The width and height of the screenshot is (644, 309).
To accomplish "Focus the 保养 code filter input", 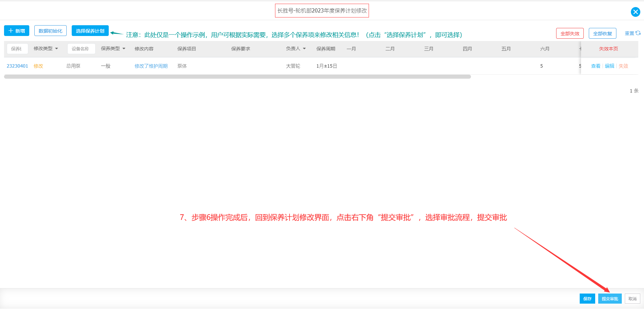I will pos(18,49).
